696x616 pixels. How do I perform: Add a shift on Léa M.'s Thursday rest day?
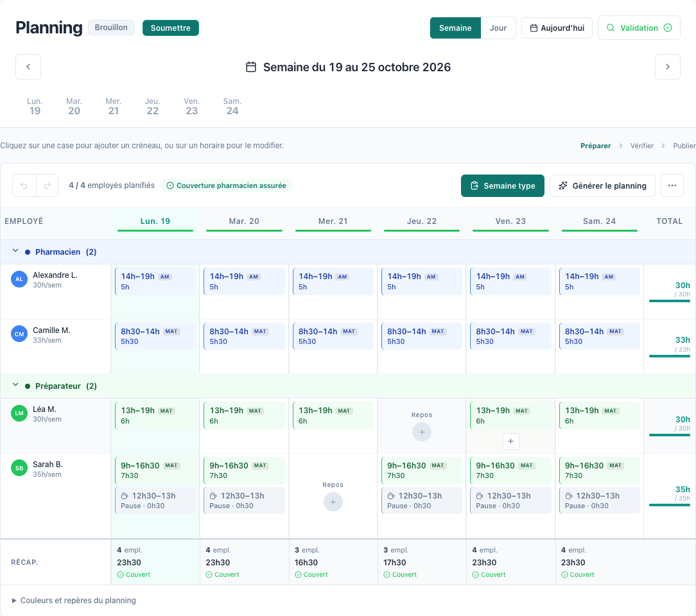pos(422,432)
